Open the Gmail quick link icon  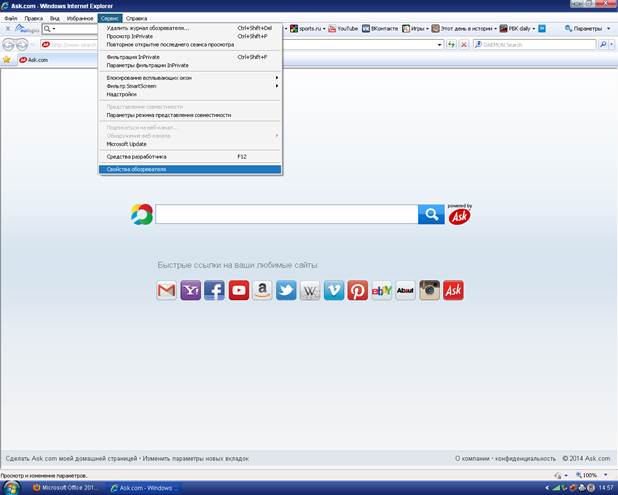point(166,290)
